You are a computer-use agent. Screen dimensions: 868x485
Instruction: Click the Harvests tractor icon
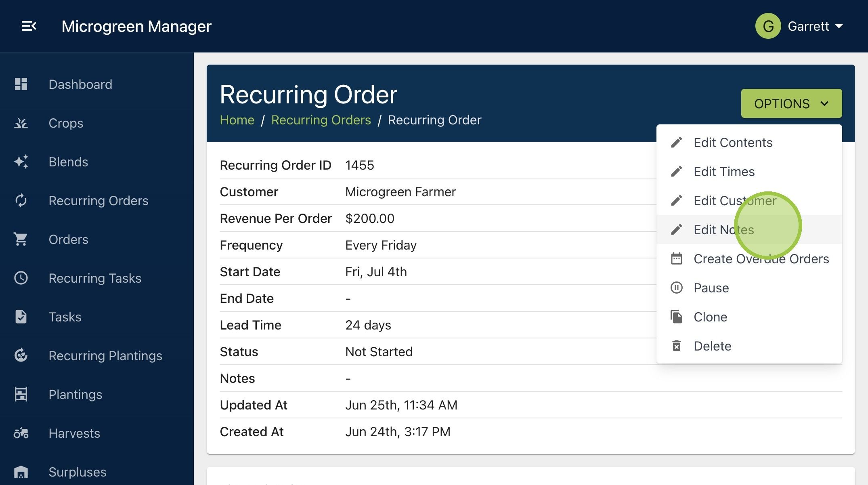21,433
